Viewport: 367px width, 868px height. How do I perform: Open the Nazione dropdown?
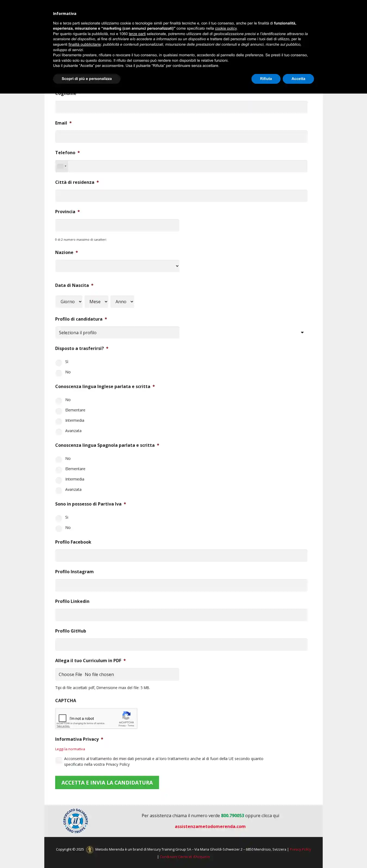coord(117,266)
